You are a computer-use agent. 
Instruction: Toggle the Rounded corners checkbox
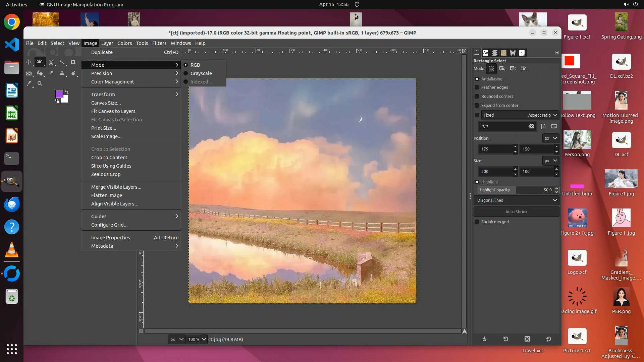(477, 97)
